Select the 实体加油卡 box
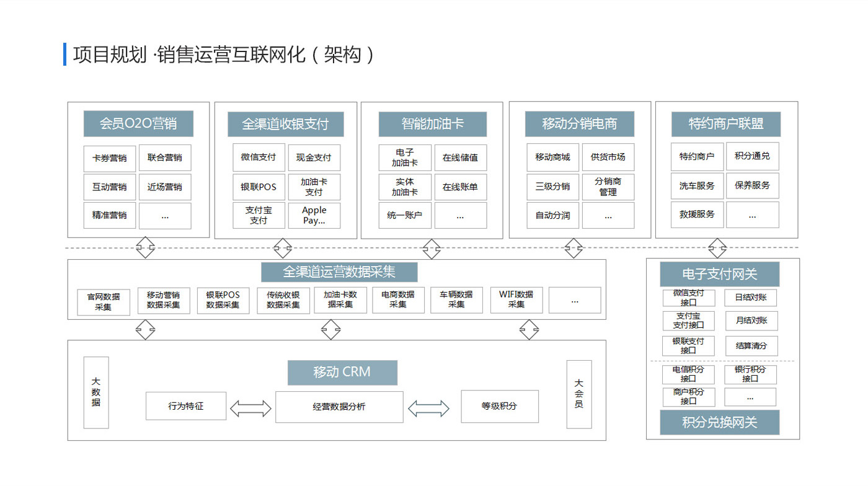Image resolution: width=868 pixels, height=486 pixels. (x=405, y=187)
